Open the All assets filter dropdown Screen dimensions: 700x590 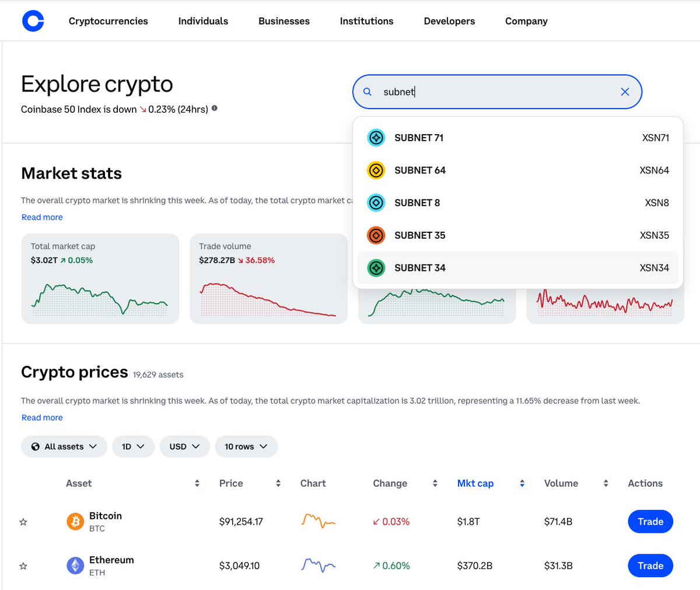[64, 446]
